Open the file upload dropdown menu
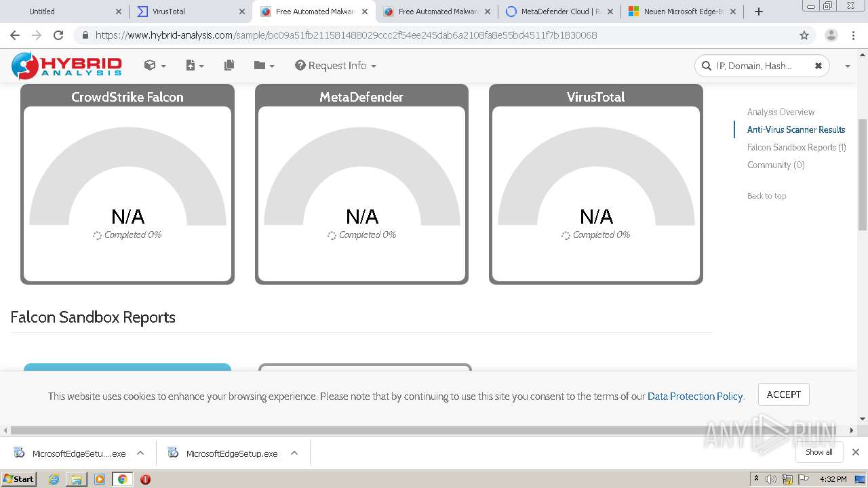Viewport: 868px width, 488px height. [195, 66]
